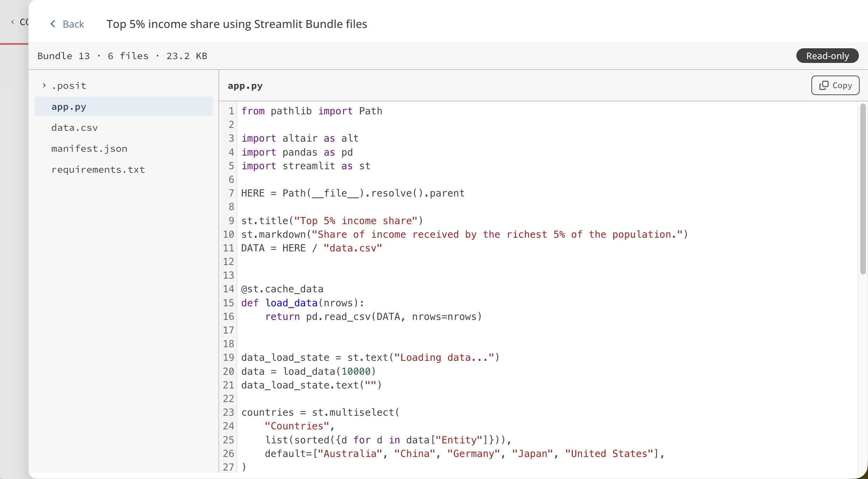Click the 'Loading data...' code line
868x479 pixels.
[370, 358]
